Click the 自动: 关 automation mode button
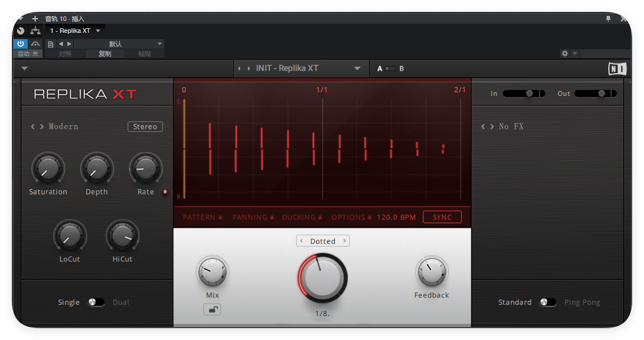This screenshot has width=644, height=340. [x=28, y=54]
